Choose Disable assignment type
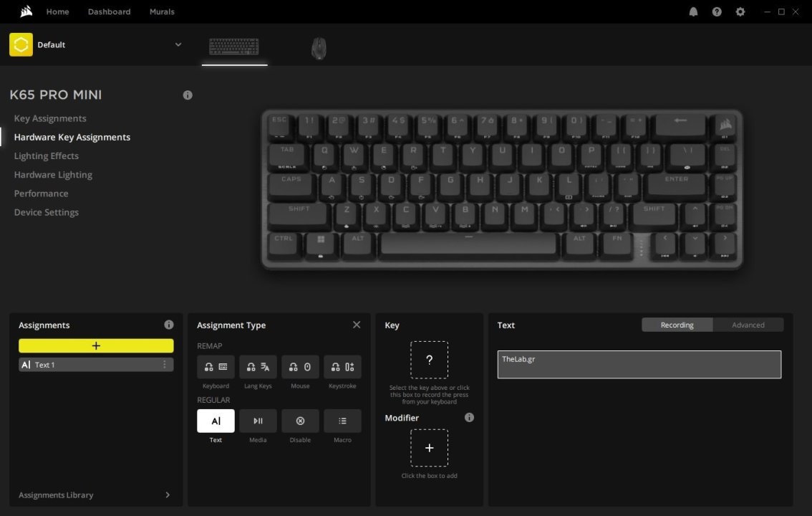 (x=300, y=421)
